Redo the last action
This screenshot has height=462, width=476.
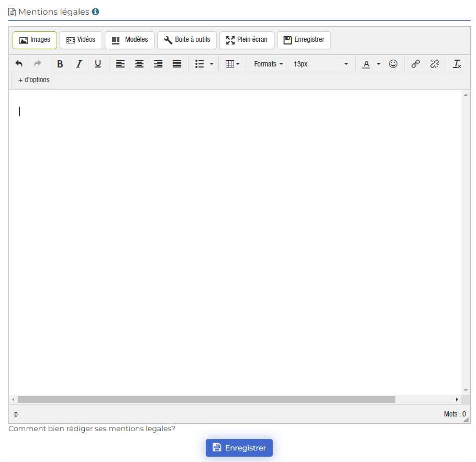tap(38, 64)
